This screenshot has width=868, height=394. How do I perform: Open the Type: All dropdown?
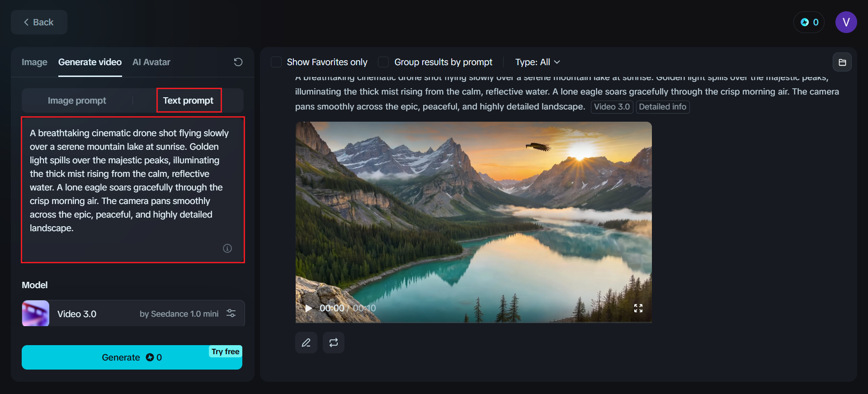tap(538, 62)
